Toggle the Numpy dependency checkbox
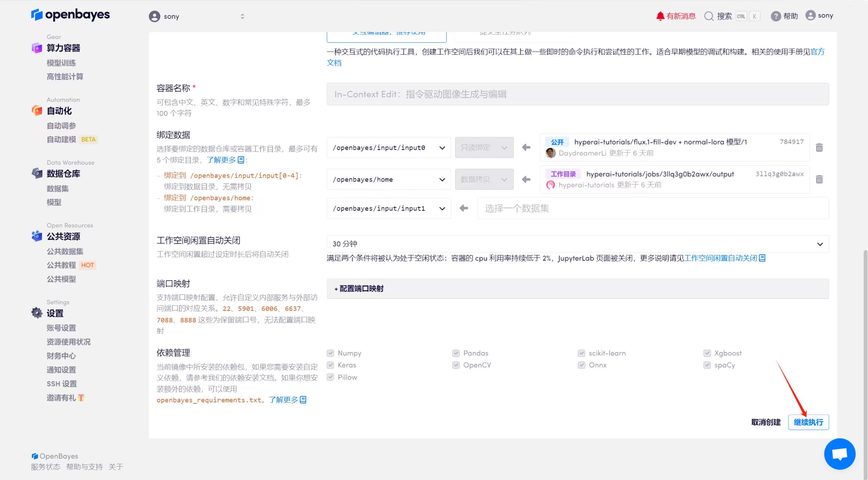Screen dimensions: 868x480 330,353
